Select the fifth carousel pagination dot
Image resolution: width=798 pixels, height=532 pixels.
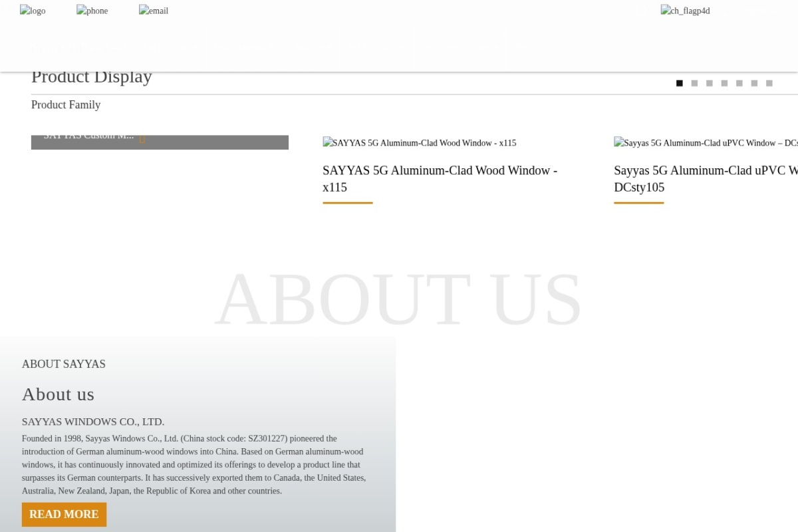[739, 83]
